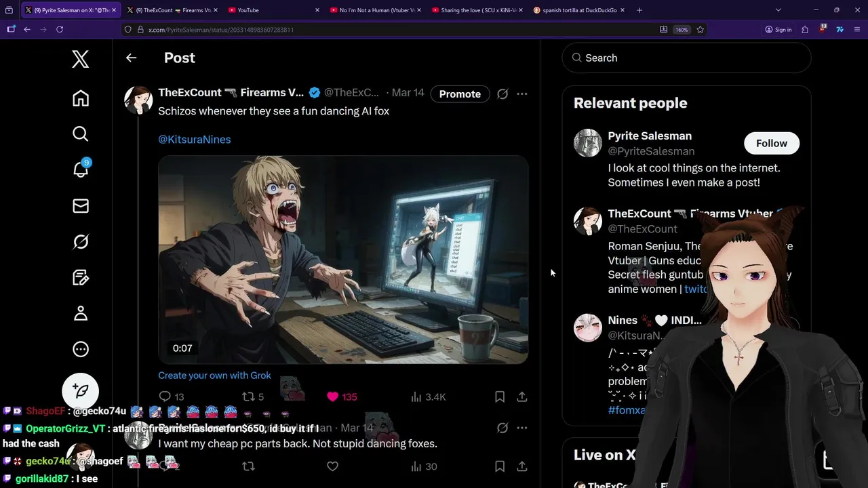Open TheExCount's avatar on the post

tap(138, 100)
